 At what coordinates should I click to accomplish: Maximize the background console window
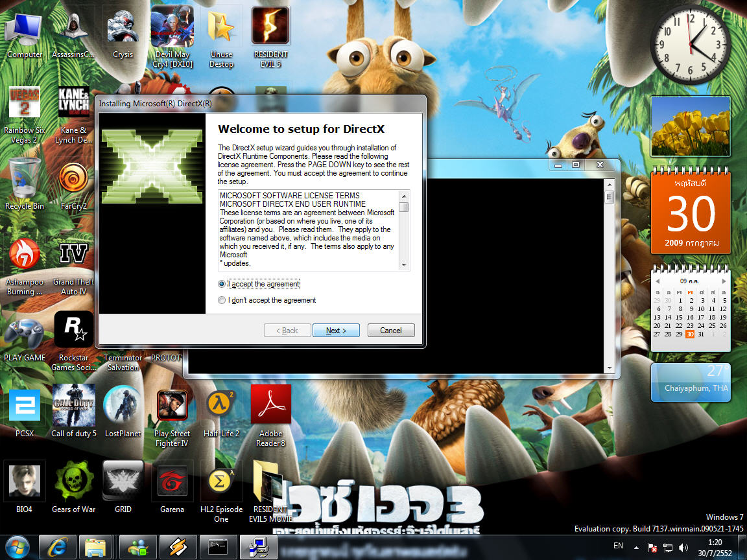tap(576, 165)
